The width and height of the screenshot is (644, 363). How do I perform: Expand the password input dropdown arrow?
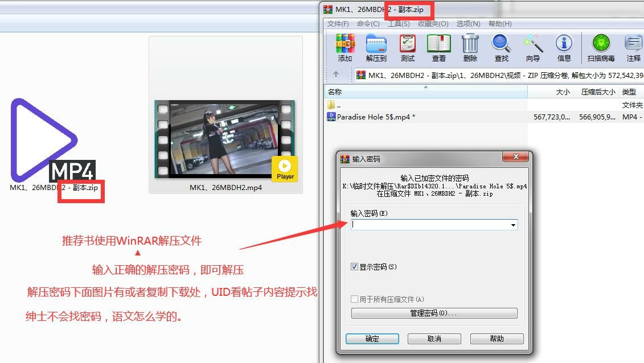point(513,225)
